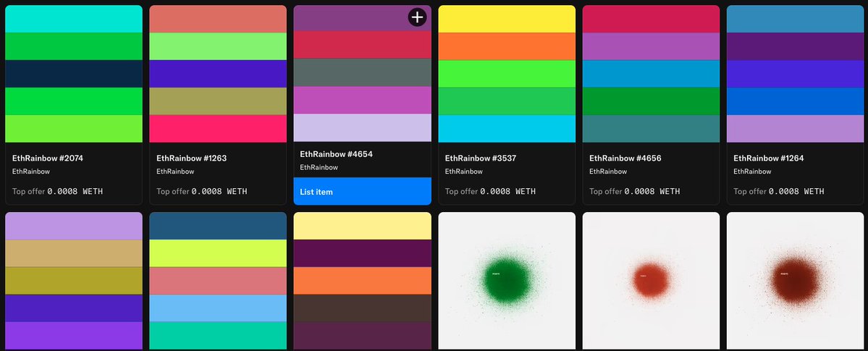The width and height of the screenshot is (868, 351).
Task: Open the green paint splatter artwork
Action: tap(507, 281)
